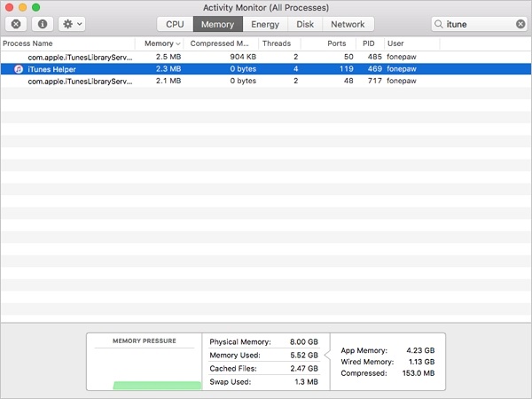Select the com.apple.iTunesLibraryServ row with PID 485
This screenshot has height=399, width=532.
(266, 57)
